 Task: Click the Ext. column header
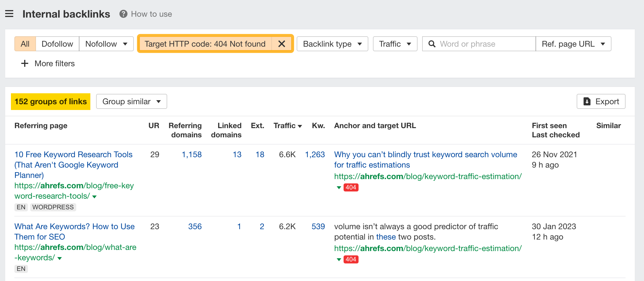point(258,126)
